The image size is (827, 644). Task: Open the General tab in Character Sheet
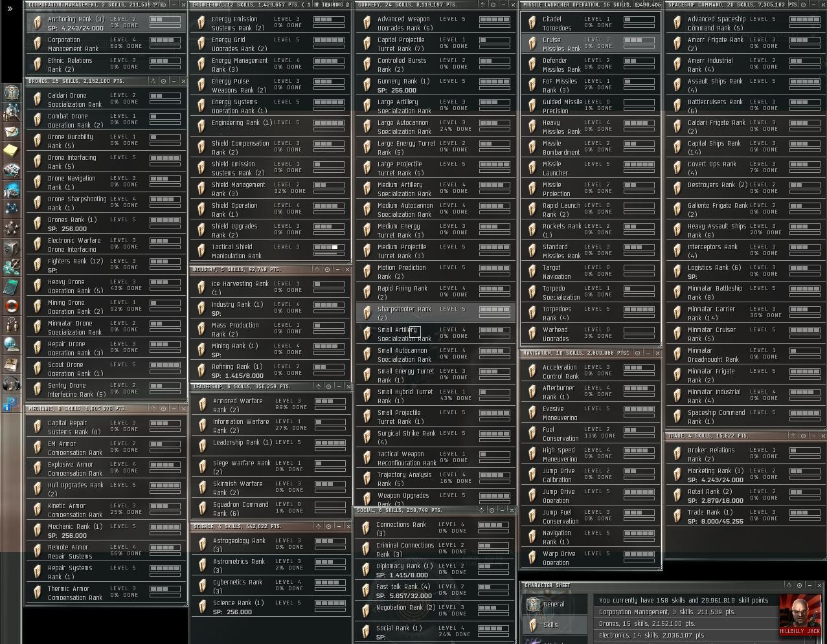click(x=554, y=605)
